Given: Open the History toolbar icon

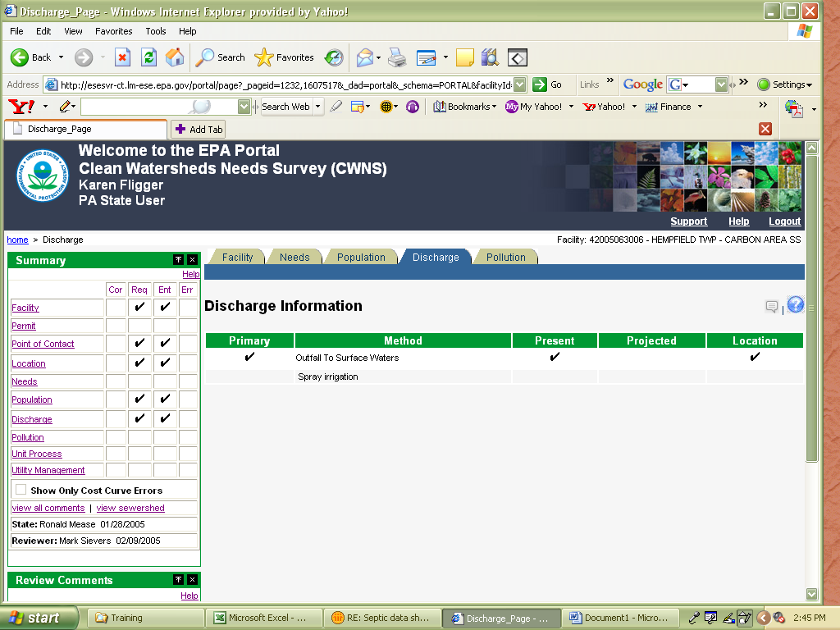Looking at the screenshot, I should click(334, 57).
